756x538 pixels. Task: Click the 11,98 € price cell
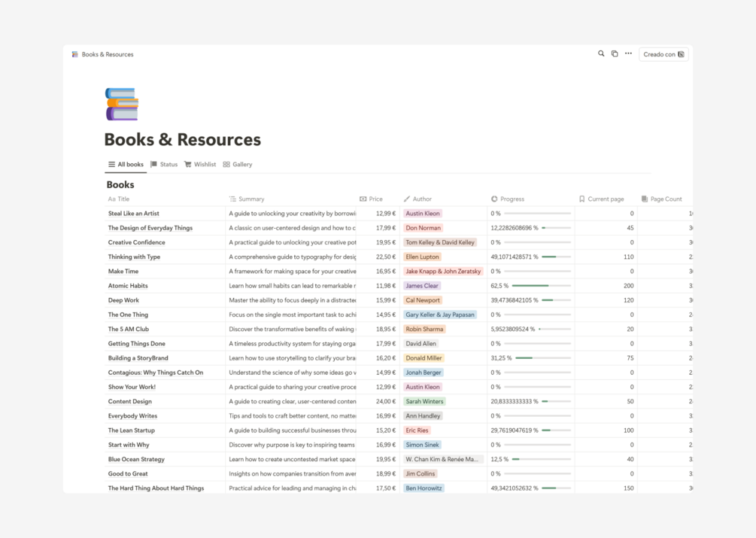tap(386, 286)
